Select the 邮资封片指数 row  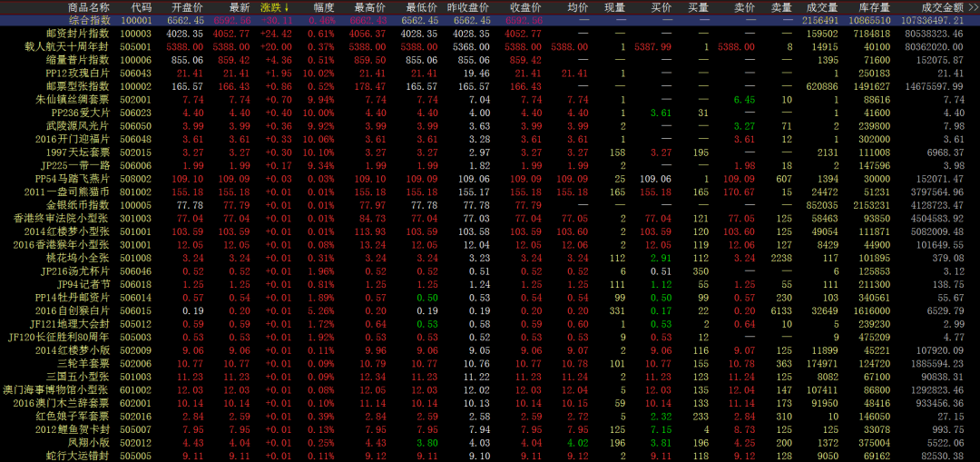[490, 34]
